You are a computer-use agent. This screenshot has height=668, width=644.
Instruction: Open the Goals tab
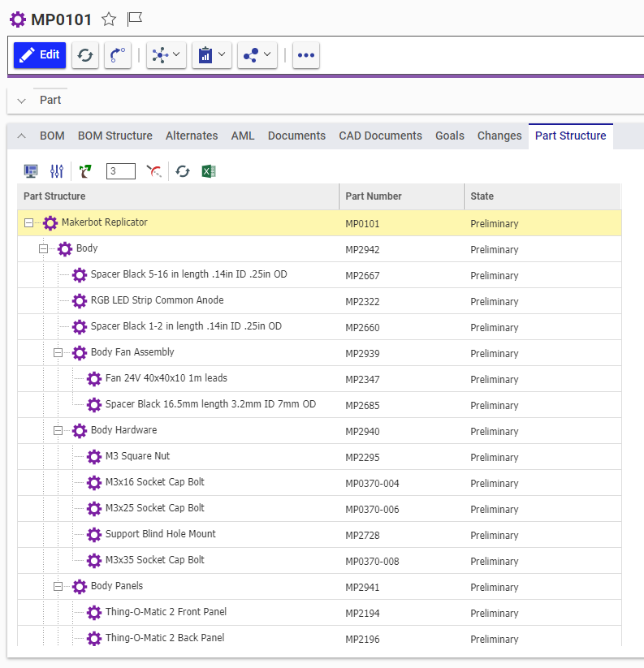click(450, 136)
